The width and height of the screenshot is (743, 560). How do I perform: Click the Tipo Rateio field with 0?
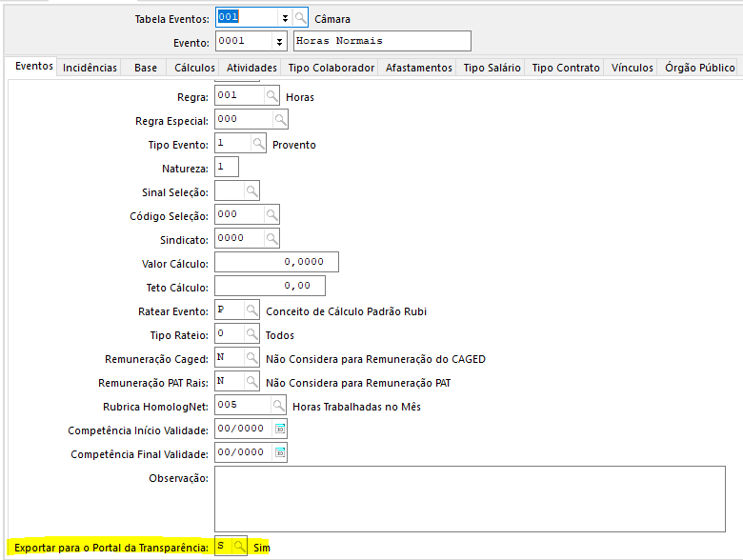click(x=230, y=333)
